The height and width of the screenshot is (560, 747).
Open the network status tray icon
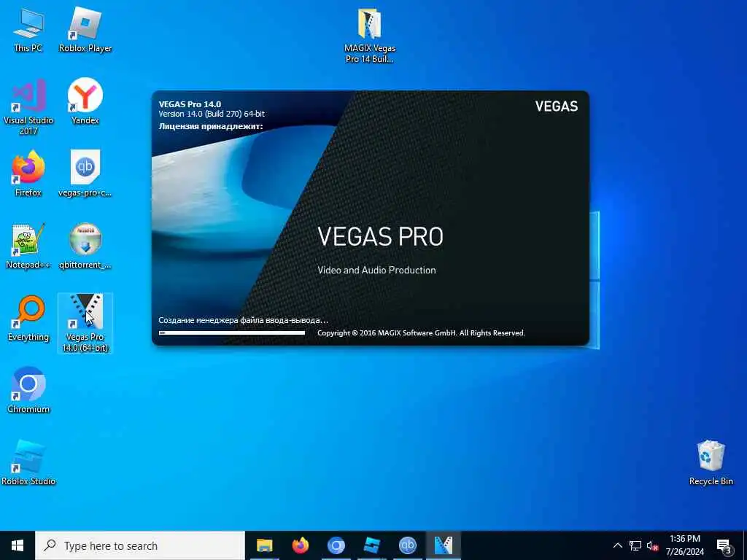click(635, 545)
